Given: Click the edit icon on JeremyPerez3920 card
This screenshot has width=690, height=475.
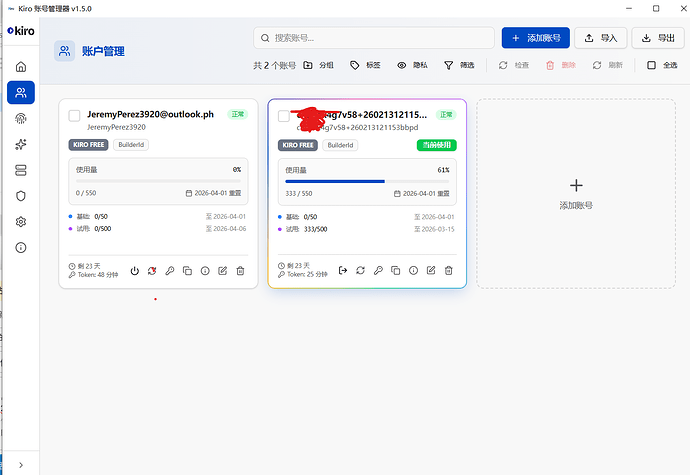Looking at the screenshot, I should [223, 271].
